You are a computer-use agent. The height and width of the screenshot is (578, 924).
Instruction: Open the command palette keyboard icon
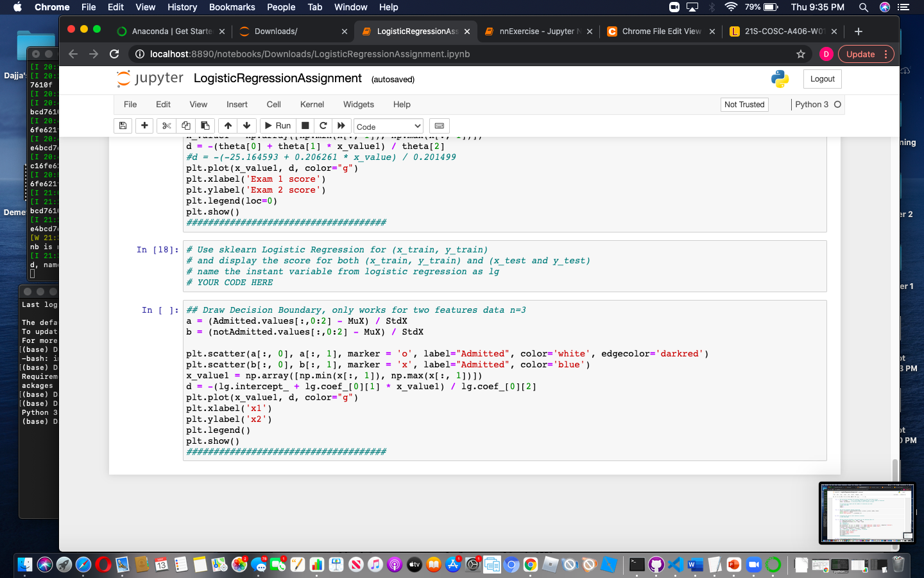pyautogui.click(x=439, y=125)
